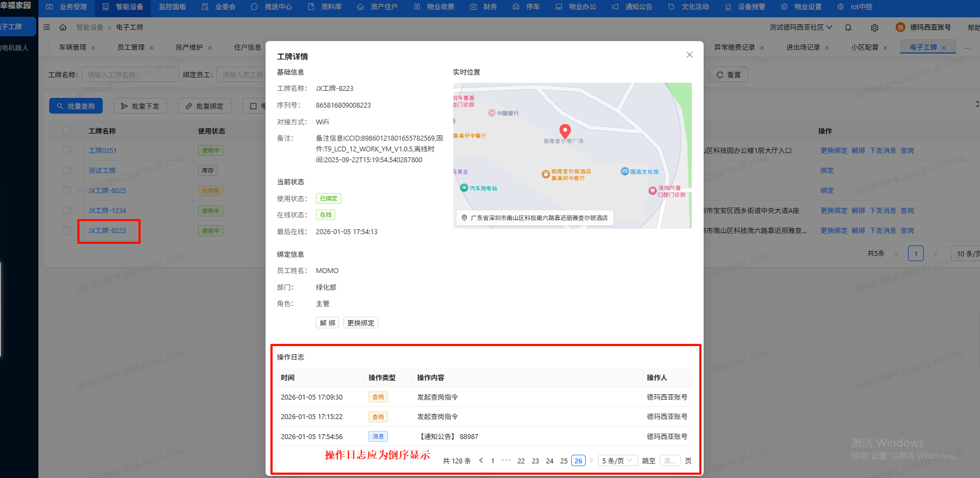
Task: Switch to the 进出场记录 tab
Action: pyautogui.click(x=803, y=48)
